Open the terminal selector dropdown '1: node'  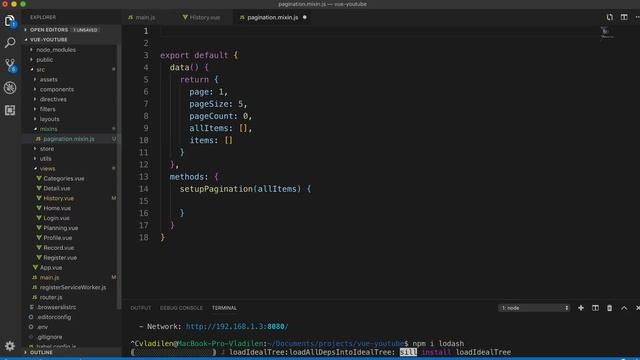[x=534, y=308]
